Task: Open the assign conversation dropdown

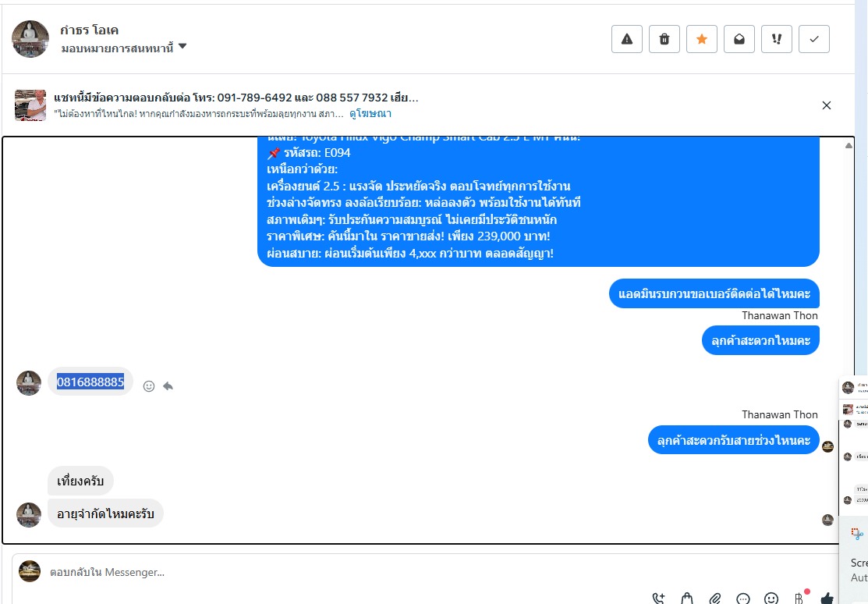Action: (x=123, y=48)
